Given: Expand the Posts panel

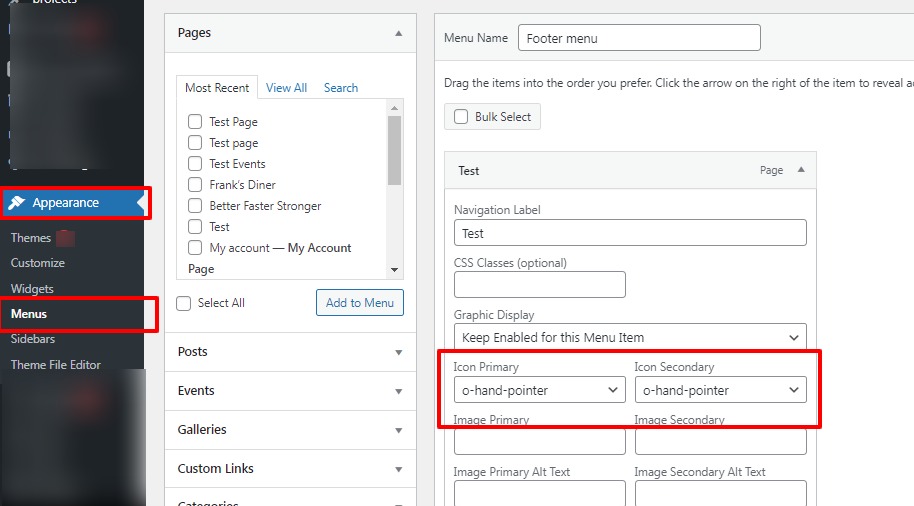Looking at the screenshot, I should [399, 352].
